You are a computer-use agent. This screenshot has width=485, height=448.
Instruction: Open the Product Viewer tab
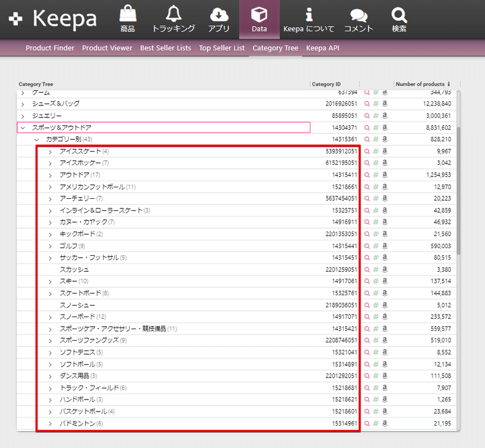[x=107, y=48]
